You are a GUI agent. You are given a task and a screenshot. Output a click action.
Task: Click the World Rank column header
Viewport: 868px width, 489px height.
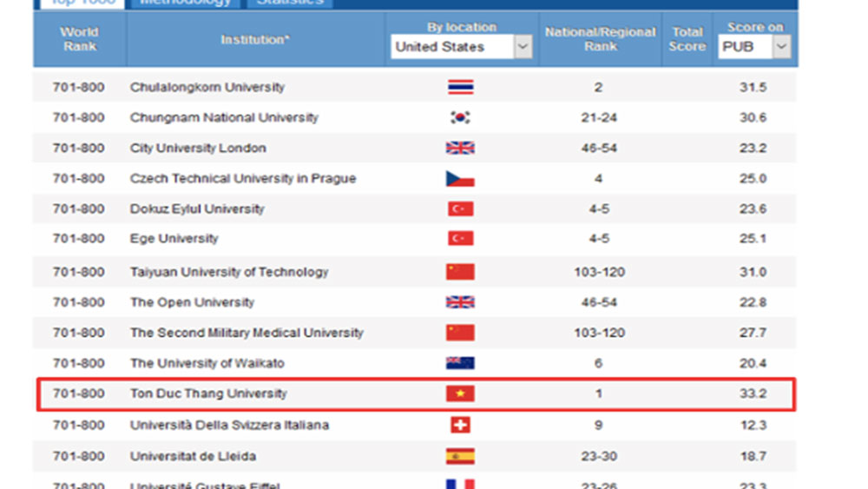(x=80, y=39)
